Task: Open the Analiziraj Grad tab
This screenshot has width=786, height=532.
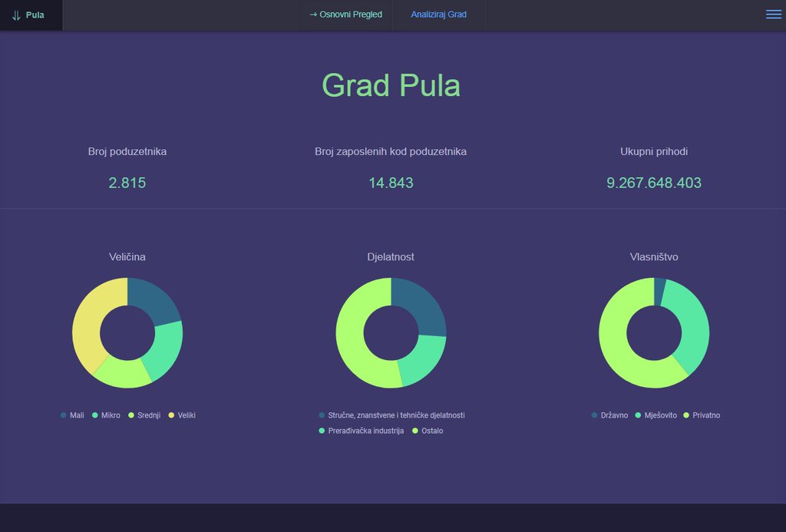Action: 438,15
